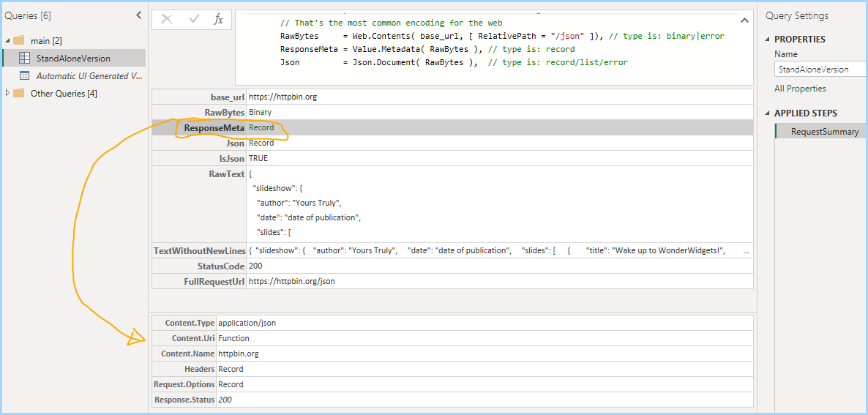Expand the Other Queries [4] group
This screenshot has width=868, height=415.
coord(7,93)
